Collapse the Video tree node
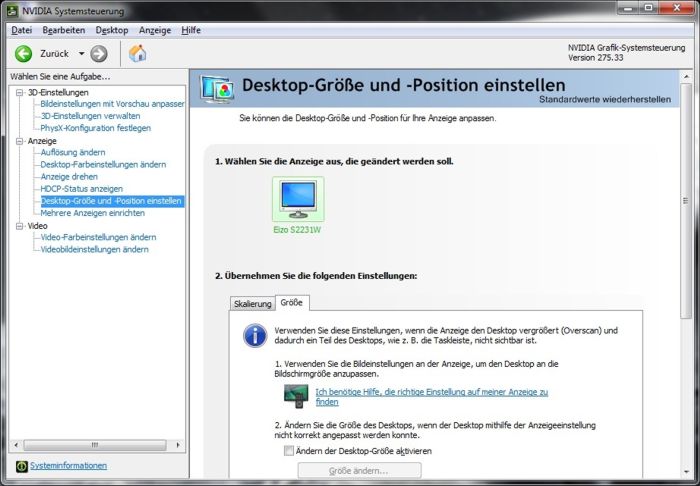This screenshot has height=486, width=700. tap(20, 226)
